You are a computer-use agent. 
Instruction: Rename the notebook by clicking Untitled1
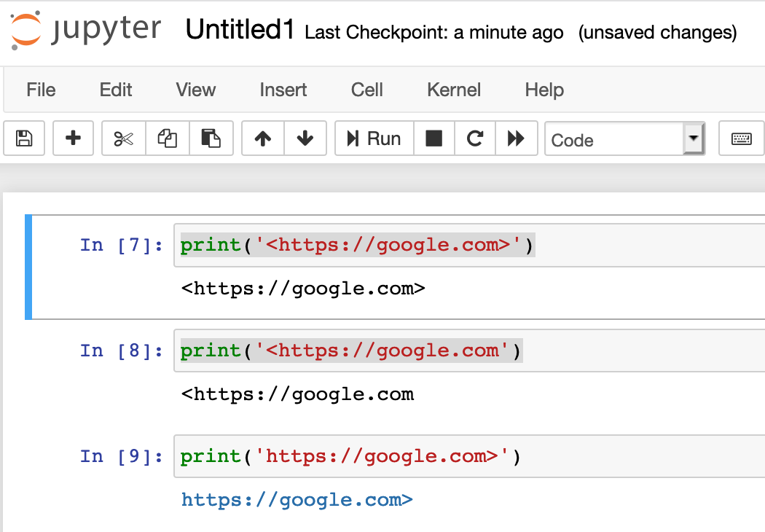(239, 31)
